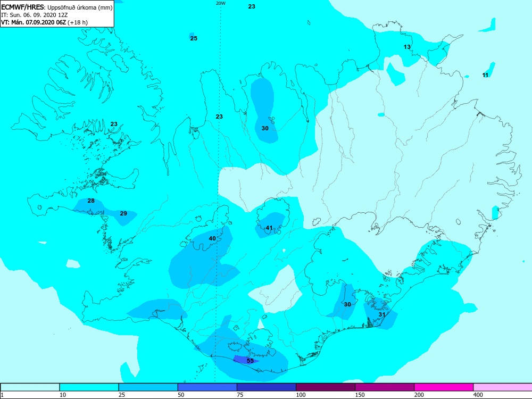Image resolution: width=532 pixels, height=399 pixels.
Task: Select the 31 precipitation value on the map
Action: (382, 314)
